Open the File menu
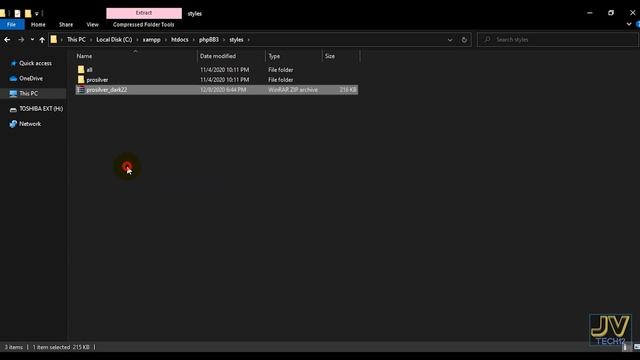Image resolution: width=640 pixels, height=360 pixels. pyautogui.click(x=11, y=24)
